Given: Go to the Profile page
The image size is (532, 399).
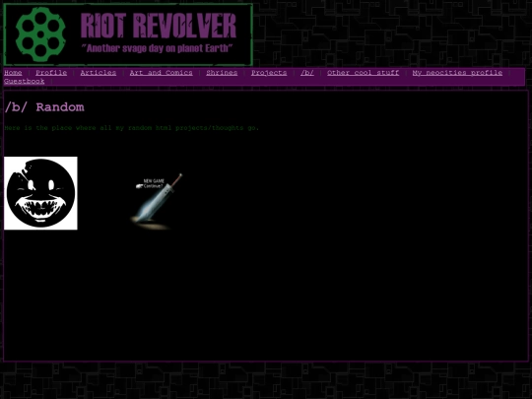Looking at the screenshot, I should click(51, 73).
